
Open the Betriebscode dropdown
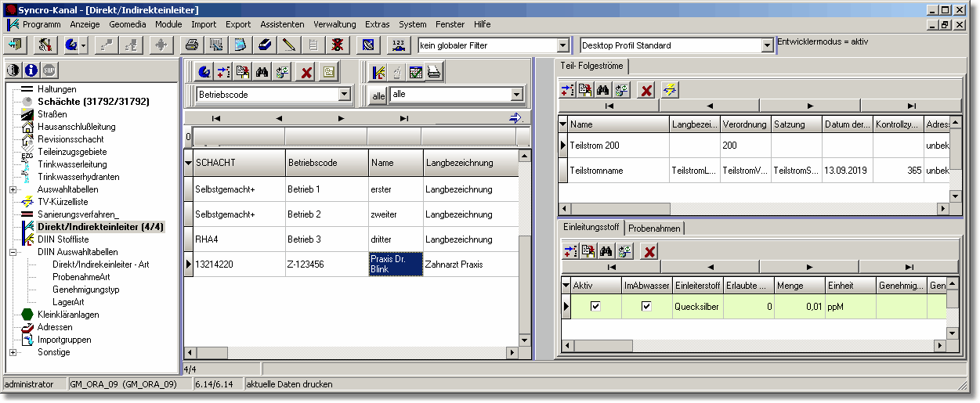point(344,95)
